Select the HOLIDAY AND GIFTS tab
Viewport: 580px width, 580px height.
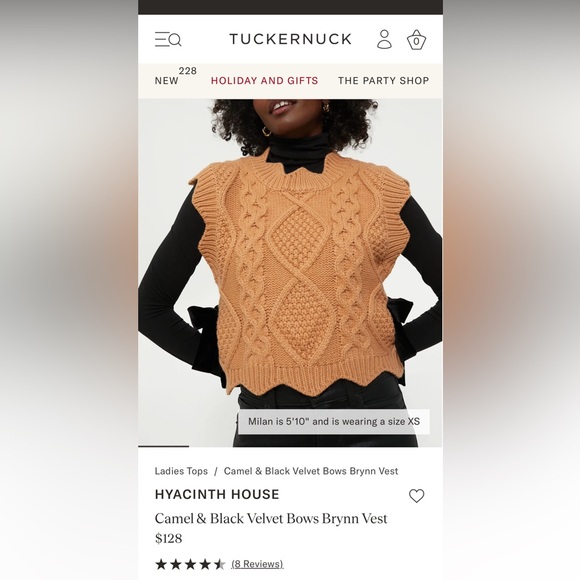264,81
